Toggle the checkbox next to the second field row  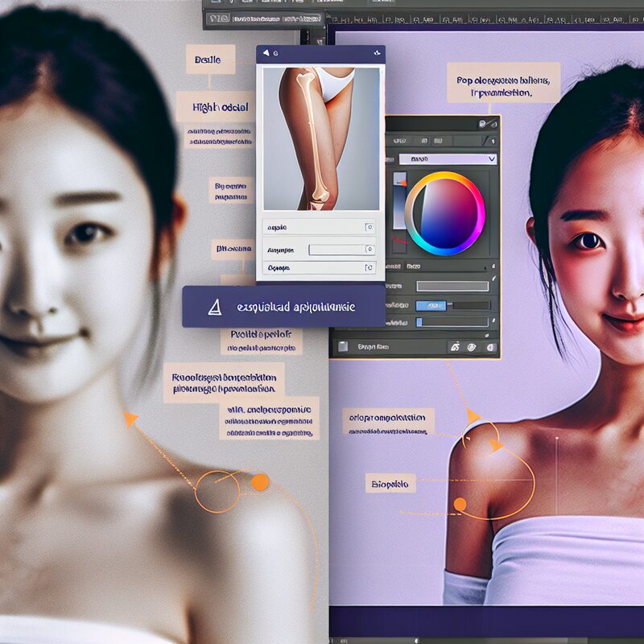[x=369, y=249]
